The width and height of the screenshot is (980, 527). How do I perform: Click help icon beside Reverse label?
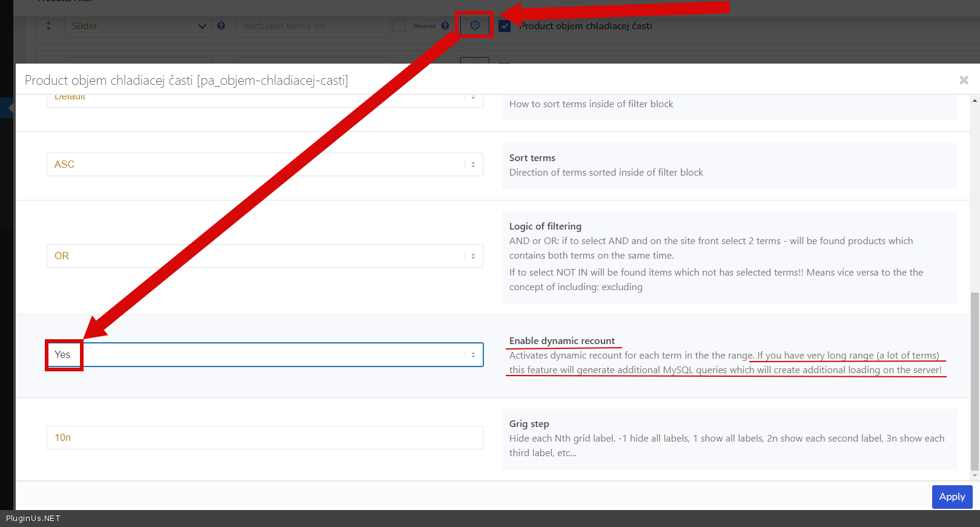coord(445,26)
